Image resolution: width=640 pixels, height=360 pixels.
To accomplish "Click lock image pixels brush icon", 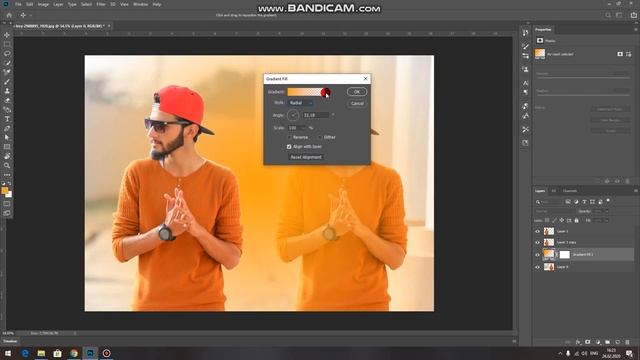I will click(x=554, y=220).
